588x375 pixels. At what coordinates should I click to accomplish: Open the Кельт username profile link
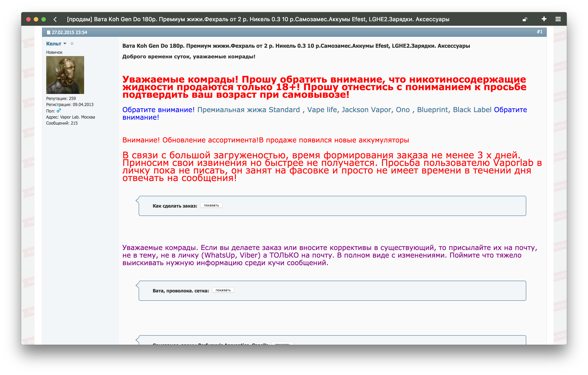pyautogui.click(x=54, y=44)
